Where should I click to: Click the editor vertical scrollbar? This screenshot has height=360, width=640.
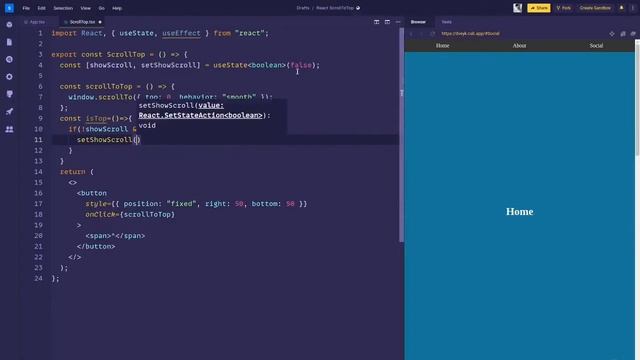[x=401, y=135]
